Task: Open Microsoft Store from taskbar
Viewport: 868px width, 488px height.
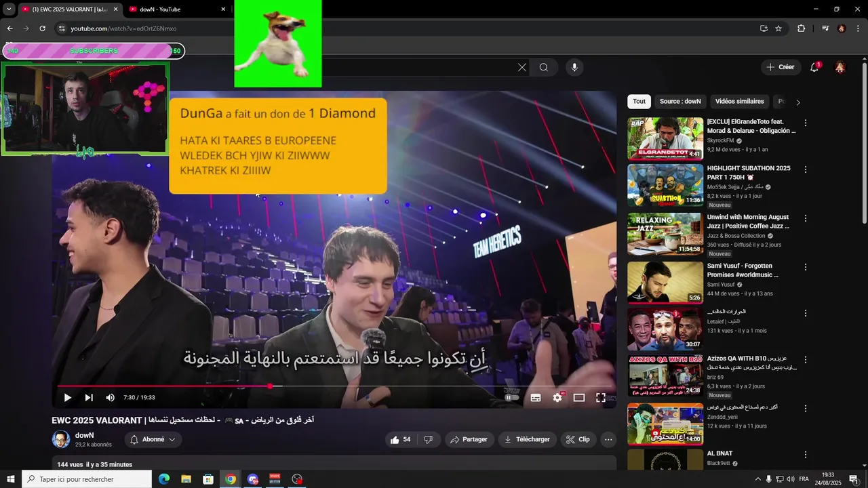Action: pyautogui.click(x=208, y=479)
